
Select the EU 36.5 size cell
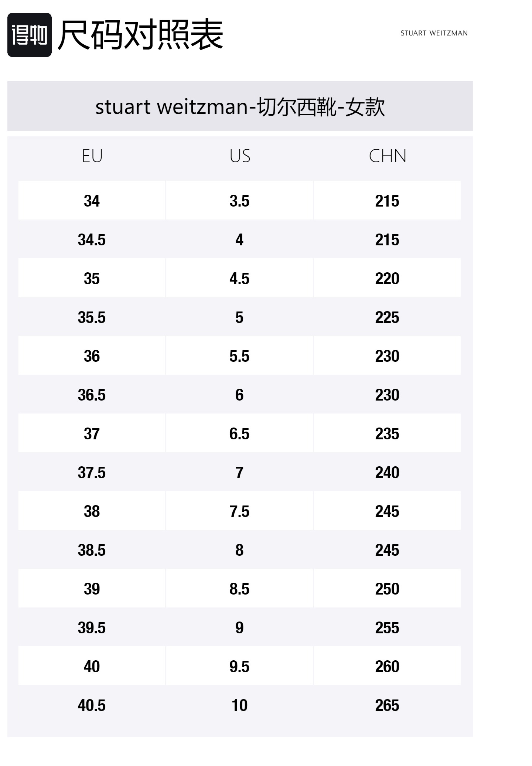[x=92, y=394]
